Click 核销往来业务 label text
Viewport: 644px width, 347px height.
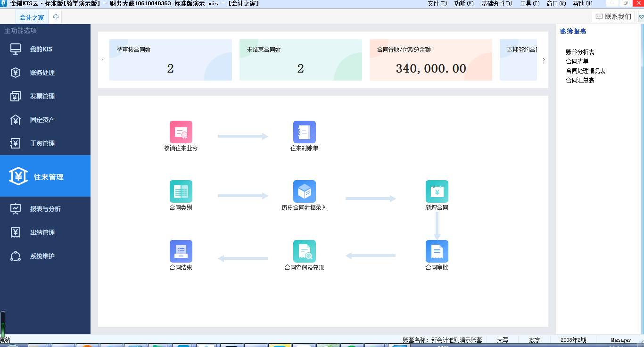coord(181,148)
